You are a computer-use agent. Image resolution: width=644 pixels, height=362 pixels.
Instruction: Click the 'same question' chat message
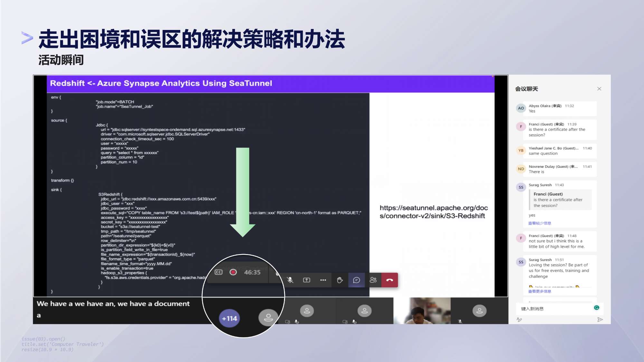(x=543, y=154)
